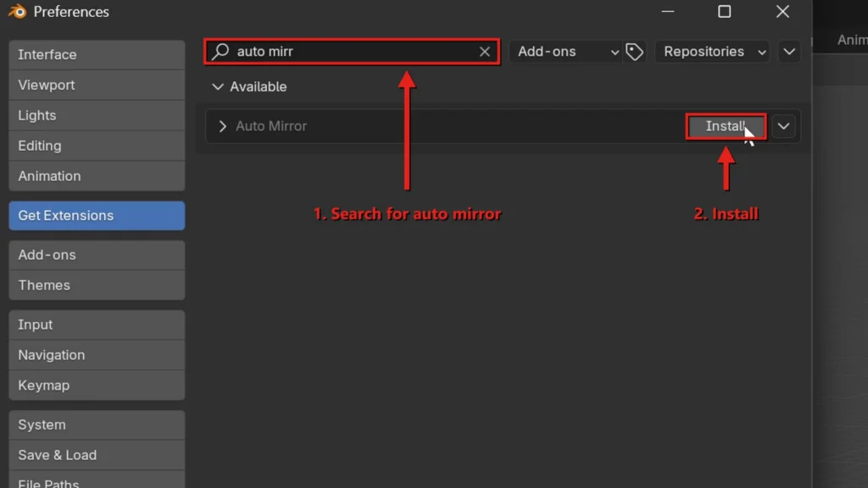Click the Auto Mirror extension name
Screen dimensions: 868x488
coord(271,126)
